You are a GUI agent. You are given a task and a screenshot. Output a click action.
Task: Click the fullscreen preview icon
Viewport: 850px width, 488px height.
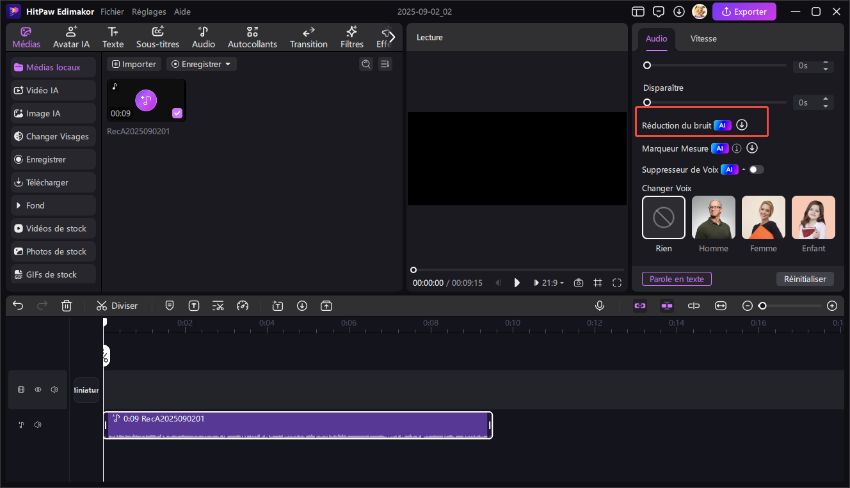click(x=617, y=282)
